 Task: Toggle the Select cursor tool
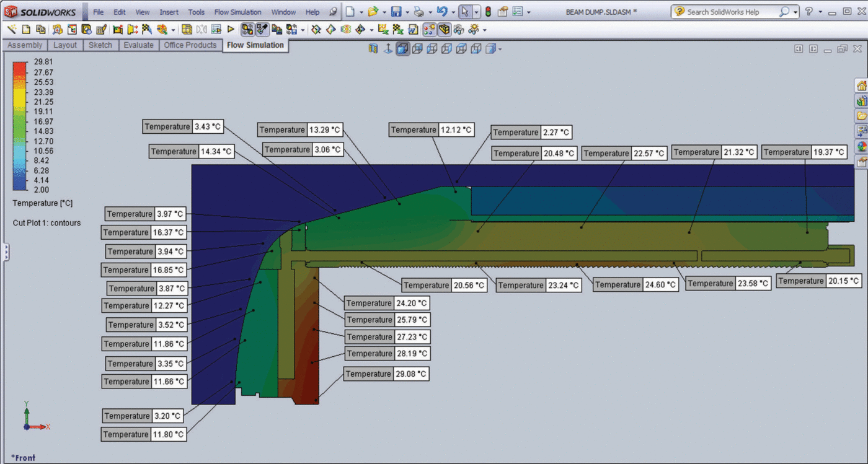pyautogui.click(x=465, y=12)
